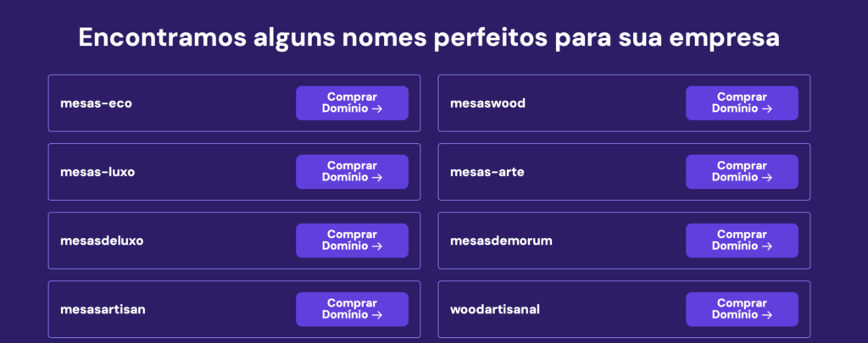Click the arrow icon in woodartisanal's button
The width and height of the screenshot is (868, 343).
click(767, 315)
